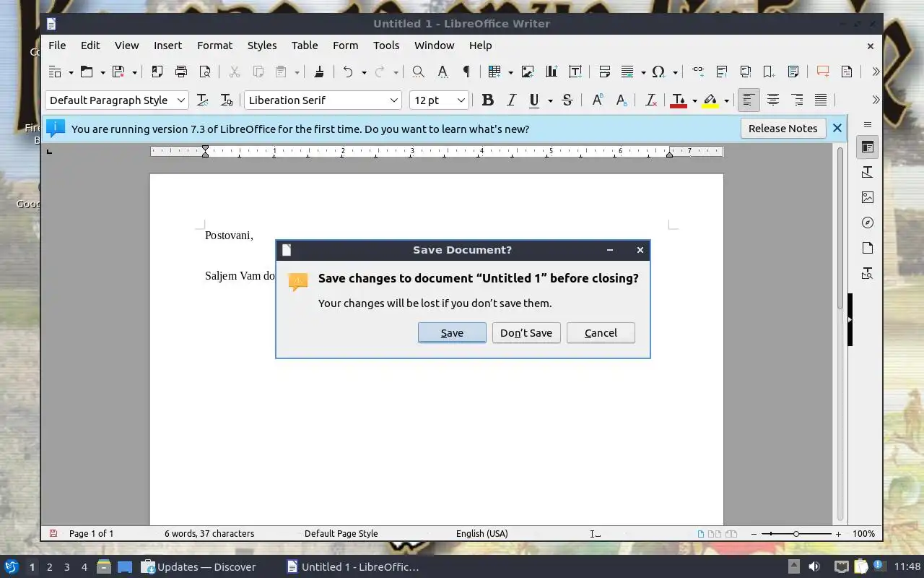Expand the Save dropdown arrow

click(x=134, y=72)
